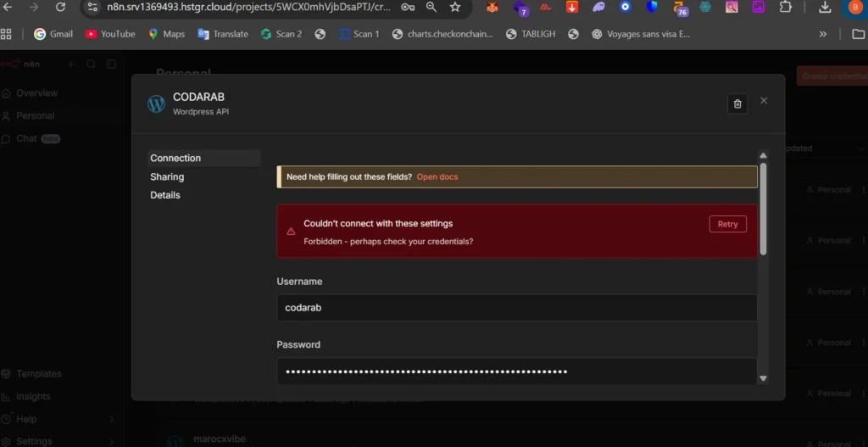
Task: Open the MetaMask fox extension
Action: pyautogui.click(x=492, y=7)
